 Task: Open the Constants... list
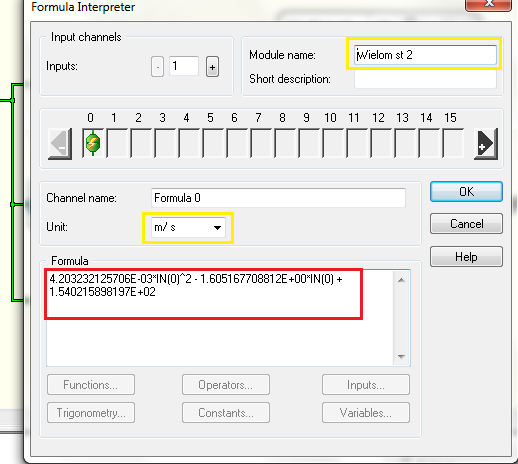226,413
